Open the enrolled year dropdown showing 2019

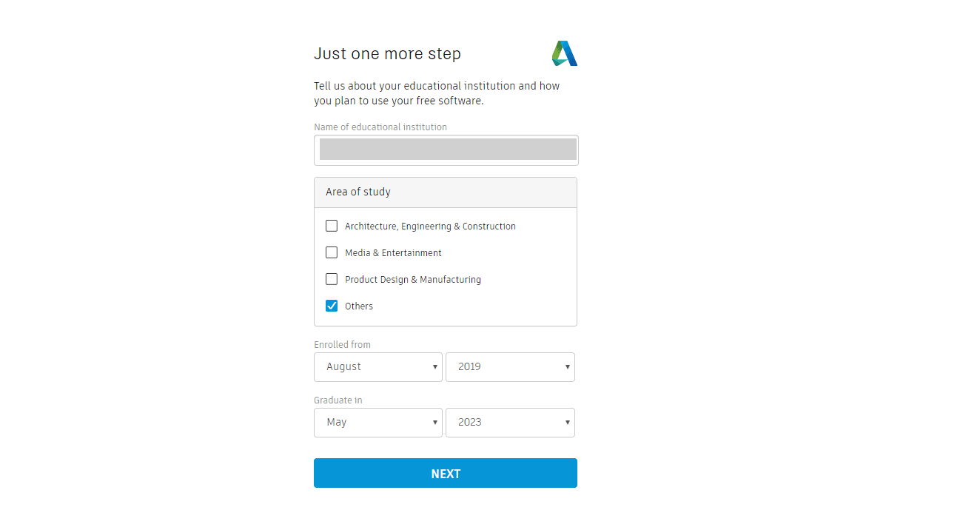point(510,367)
